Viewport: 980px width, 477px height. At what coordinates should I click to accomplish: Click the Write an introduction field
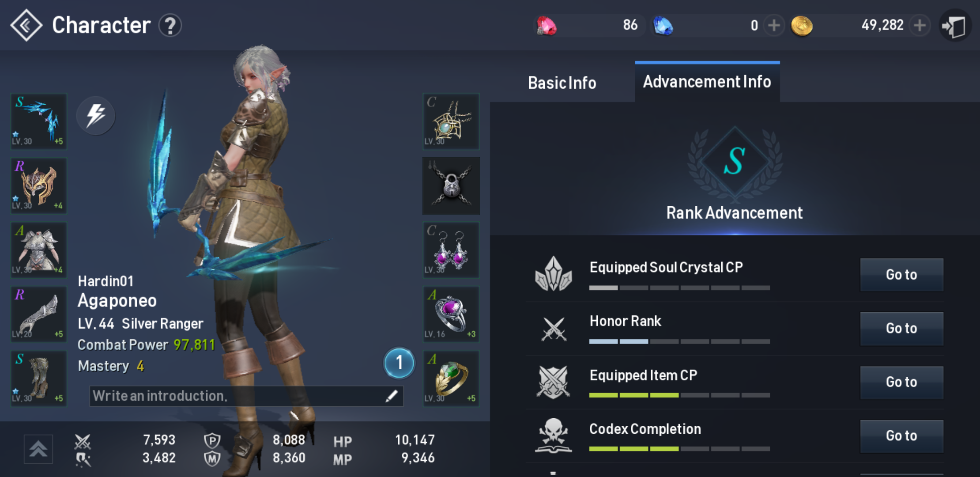pyautogui.click(x=246, y=396)
